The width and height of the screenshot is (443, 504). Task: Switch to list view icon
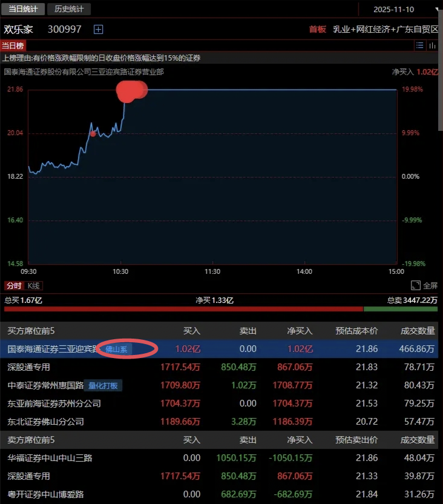point(419,45)
